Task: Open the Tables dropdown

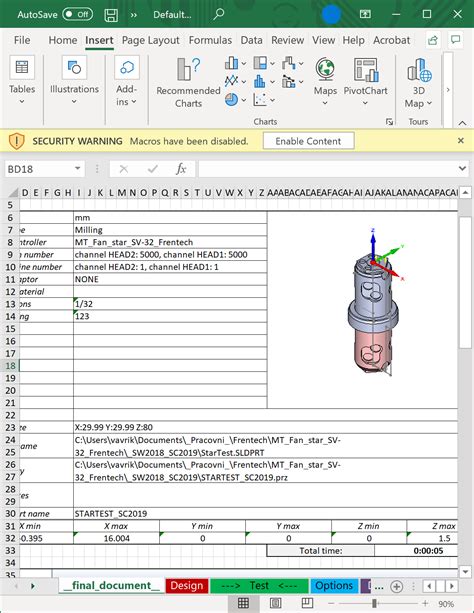Action: (22, 80)
